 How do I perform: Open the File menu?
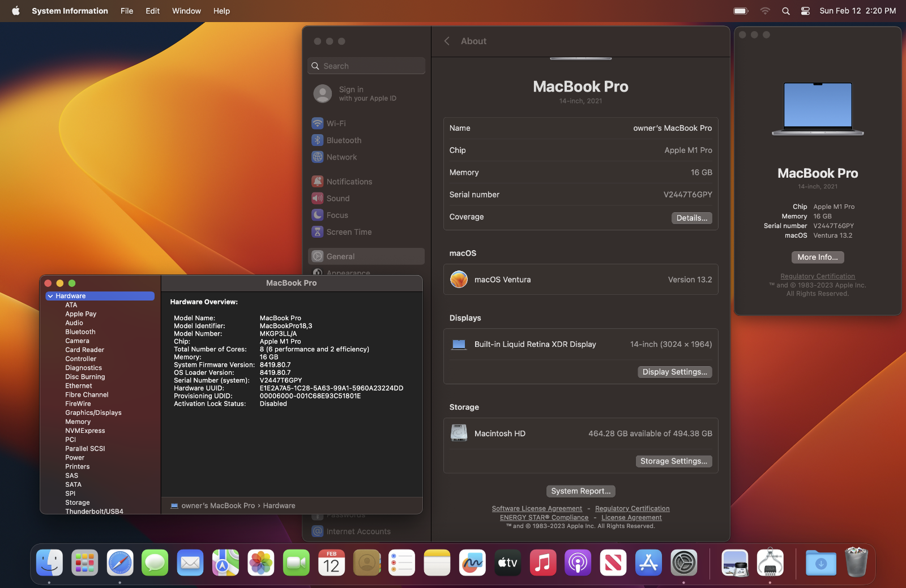click(x=127, y=11)
